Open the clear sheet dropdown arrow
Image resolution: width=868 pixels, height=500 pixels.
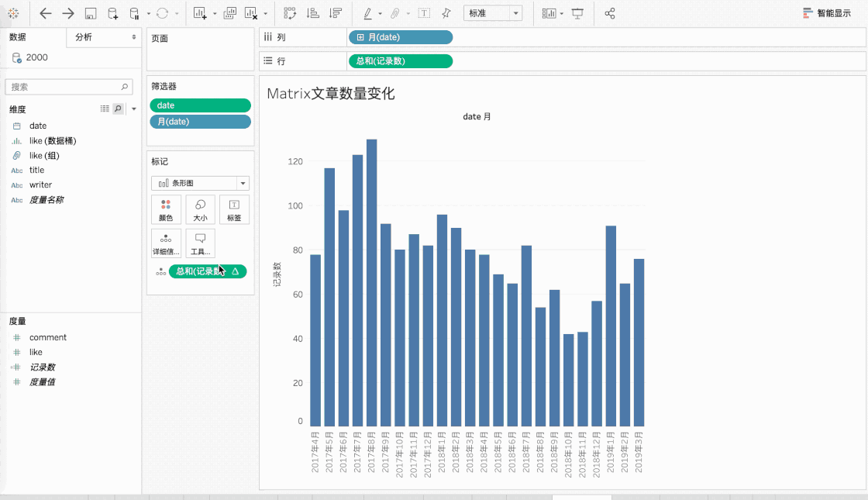click(266, 14)
